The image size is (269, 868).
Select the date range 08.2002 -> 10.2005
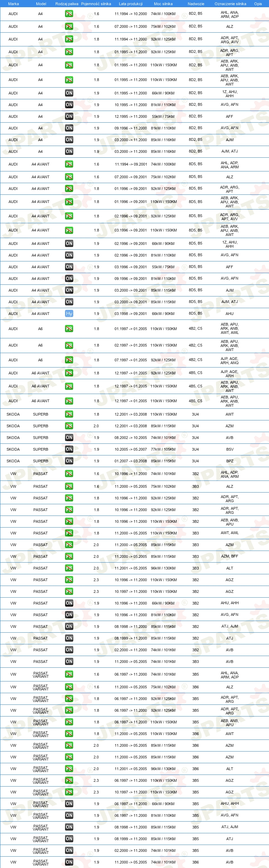tap(131, 438)
